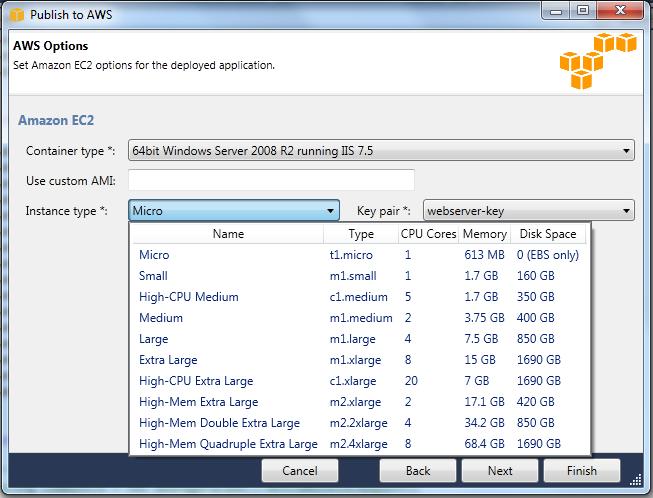
Task: Minimize the Publish to AWS window
Action: pos(556,11)
